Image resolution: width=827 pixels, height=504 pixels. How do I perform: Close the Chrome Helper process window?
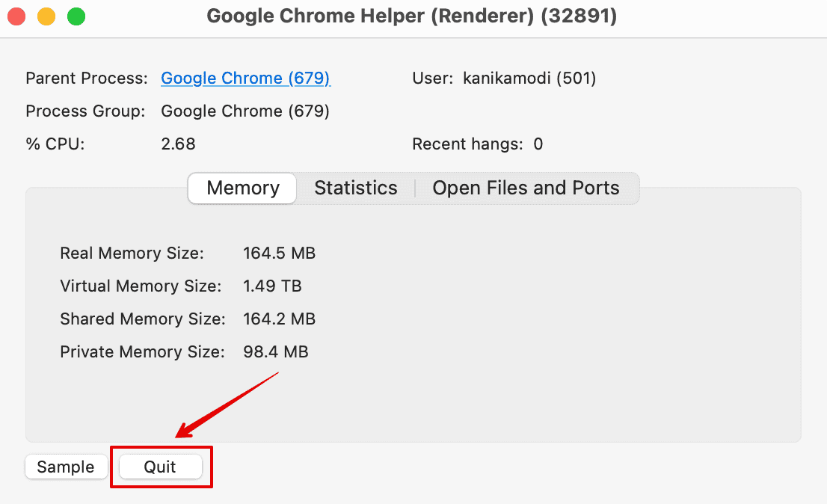click(16, 16)
